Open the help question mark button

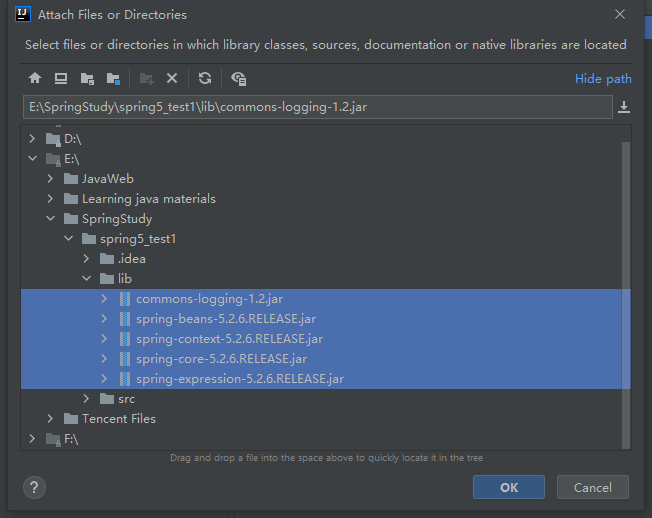(x=35, y=487)
